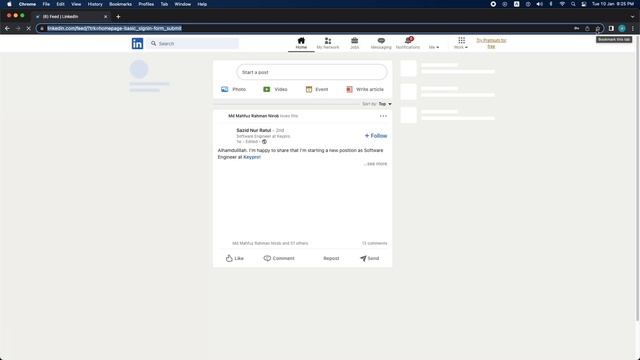Open Spotlight search in menu bar
The width and height of the screenshot is (640, 360).
[x=573, y=4]
